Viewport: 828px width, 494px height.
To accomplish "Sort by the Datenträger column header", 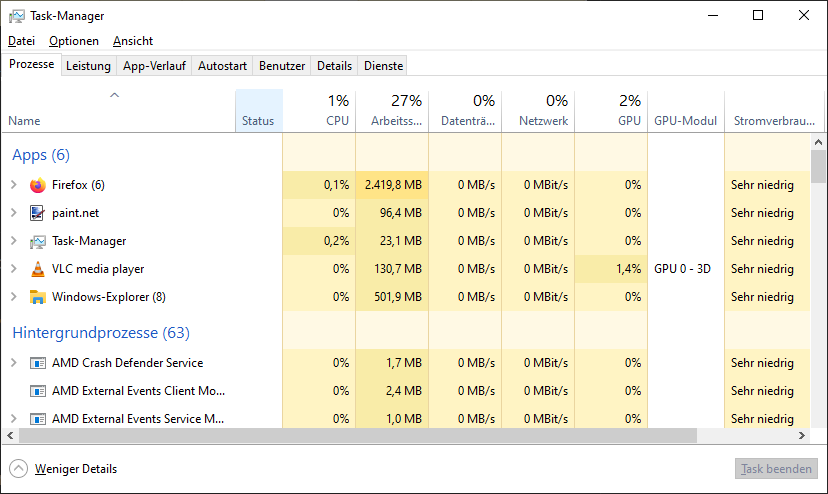I will coord(465,110).
